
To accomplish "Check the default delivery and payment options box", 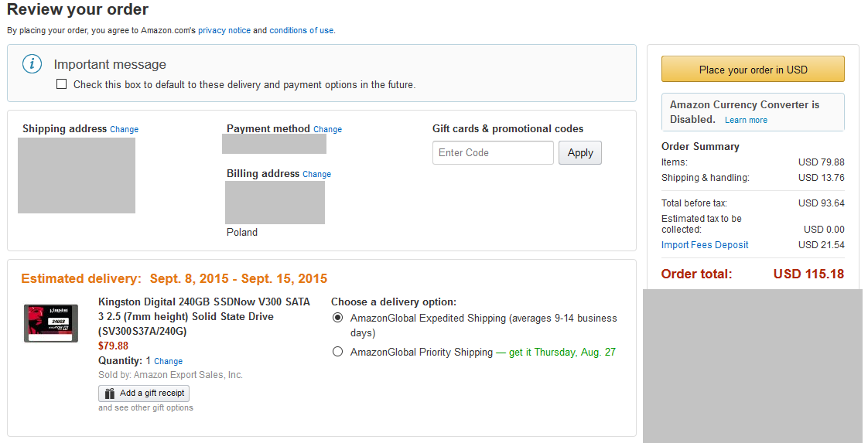I will coord(61,84).
